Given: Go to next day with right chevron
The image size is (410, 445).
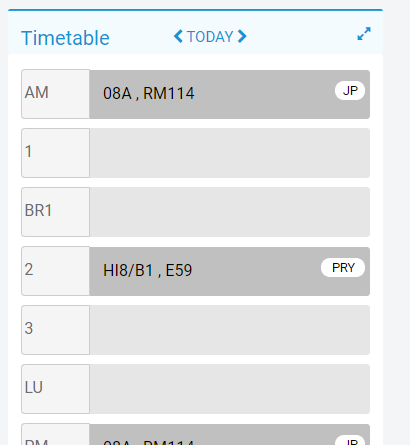Looking at the screenshot, I should (x=242, y=36).
